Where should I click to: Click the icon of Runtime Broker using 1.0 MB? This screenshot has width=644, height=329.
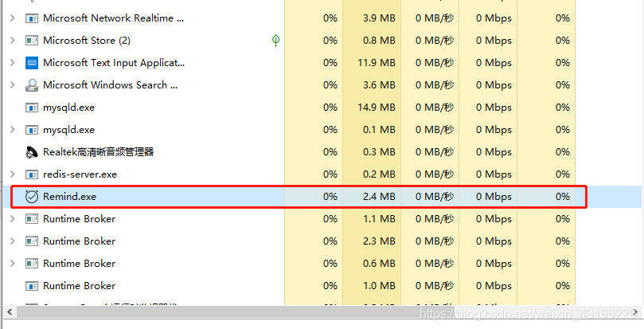click(x=32, y=286)
